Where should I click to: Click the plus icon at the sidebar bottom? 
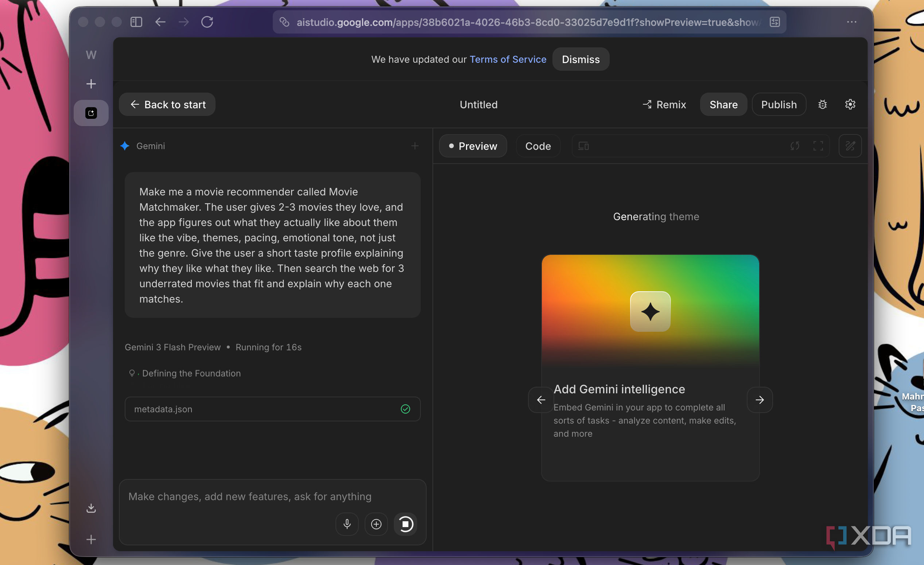coord(91,539)
